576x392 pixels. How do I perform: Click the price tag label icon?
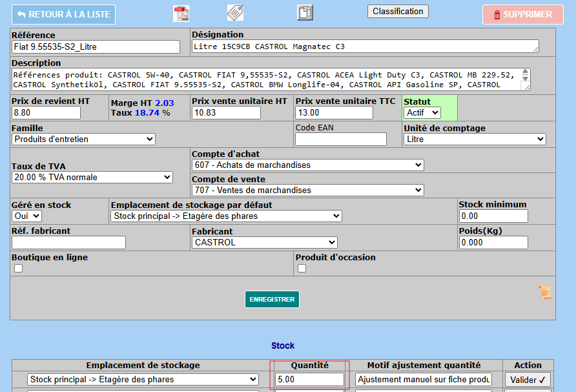pyautogui.click(x=235, y=13)
